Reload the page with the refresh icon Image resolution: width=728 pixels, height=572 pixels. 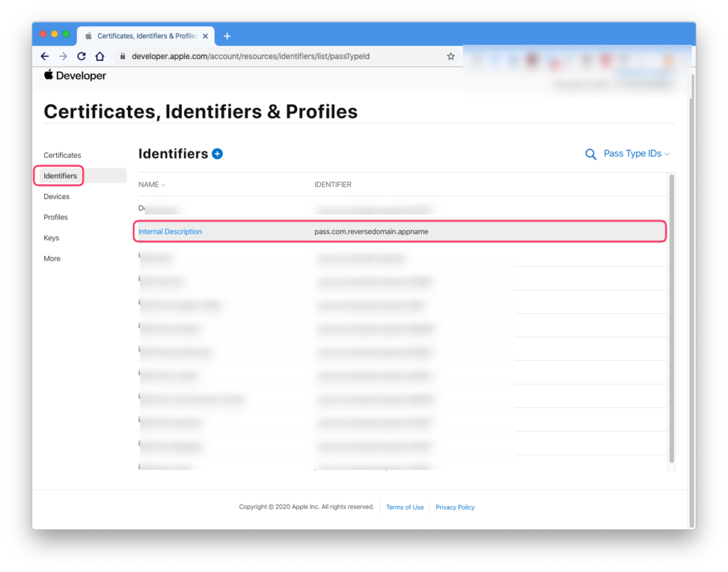coord(81,56)
